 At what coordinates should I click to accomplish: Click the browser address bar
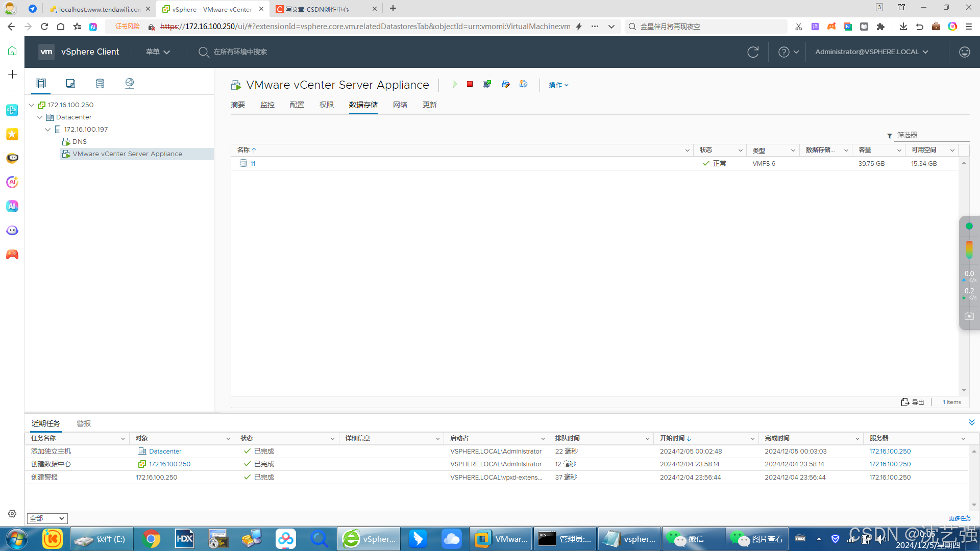coord(365,27)
